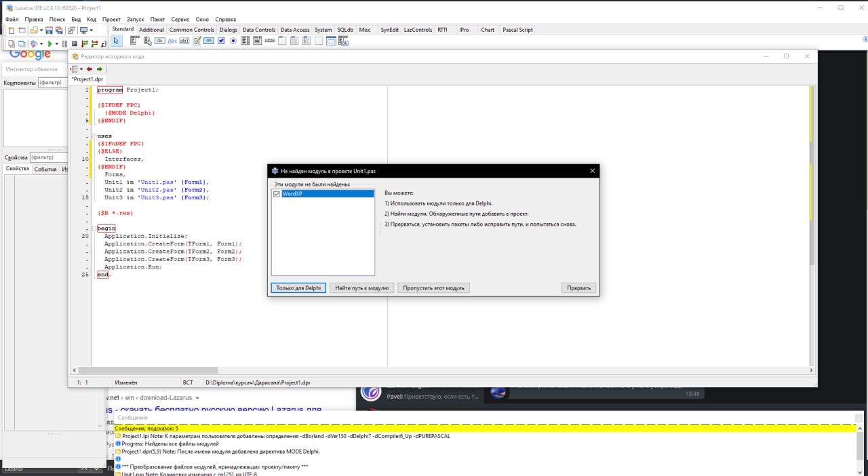The height and width of the screenshot is (476, 868).
Task: Click the Save All icon
Action: pyautogui.click(x=59, y=31)
